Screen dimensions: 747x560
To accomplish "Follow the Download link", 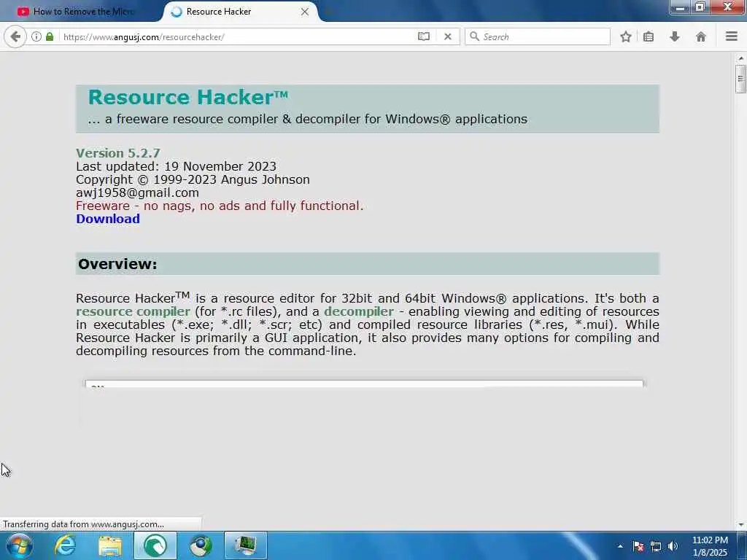I will tap(108, 219).
